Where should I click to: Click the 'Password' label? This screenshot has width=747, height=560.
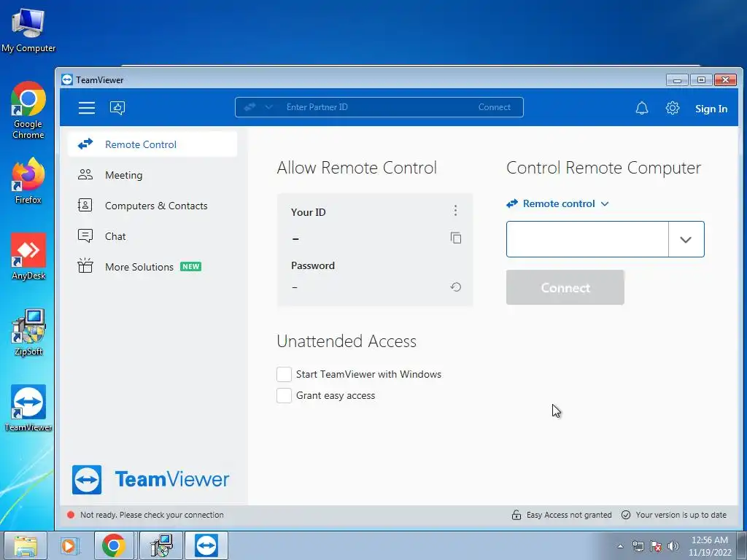pos(312,265)
